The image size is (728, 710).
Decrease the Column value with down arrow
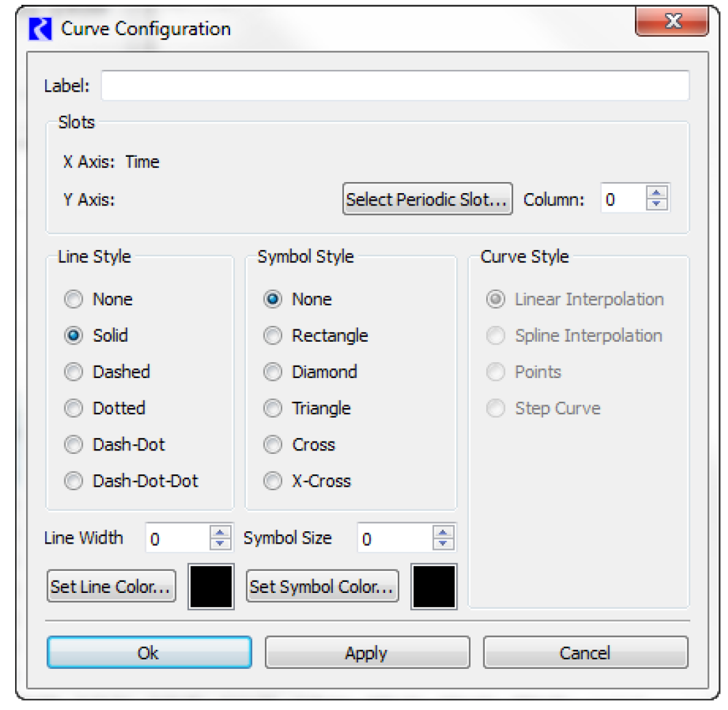coord(657,205)
